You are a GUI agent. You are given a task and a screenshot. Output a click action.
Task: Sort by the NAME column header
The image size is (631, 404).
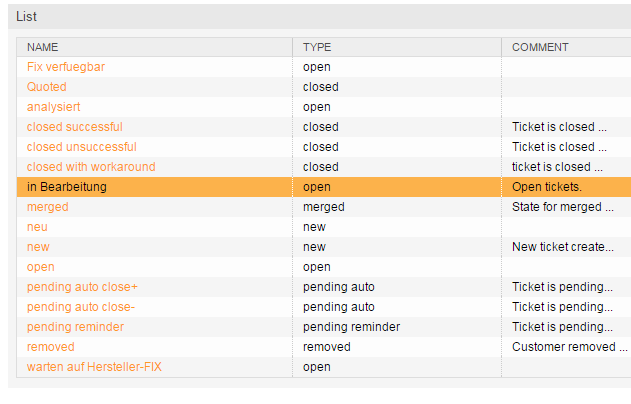[43, 47]
